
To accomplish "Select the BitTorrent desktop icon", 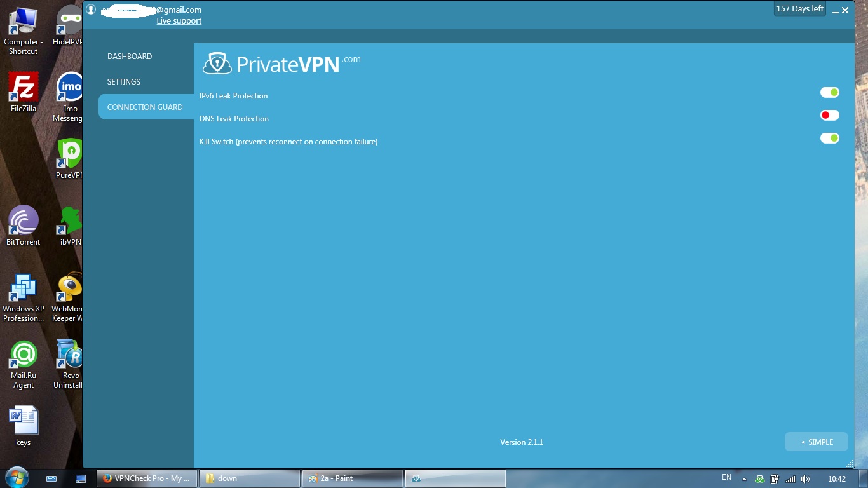I will [24, 226].
